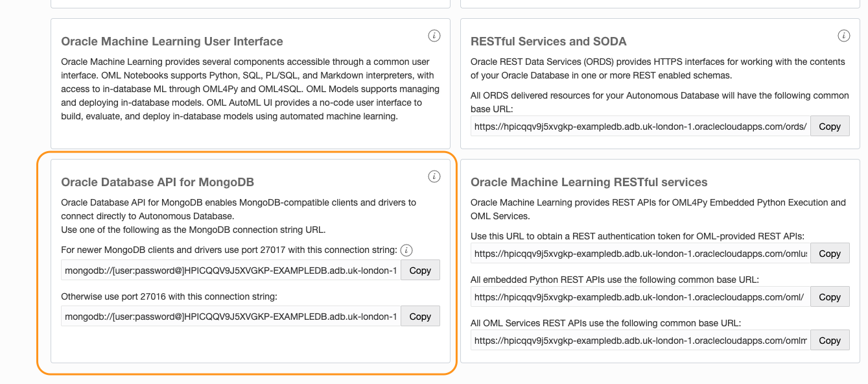The width and height of the screenshot is (868, 384).
Task: Copy the port 27017 MongoDB connection string
Action: click(x=420, y=270)
